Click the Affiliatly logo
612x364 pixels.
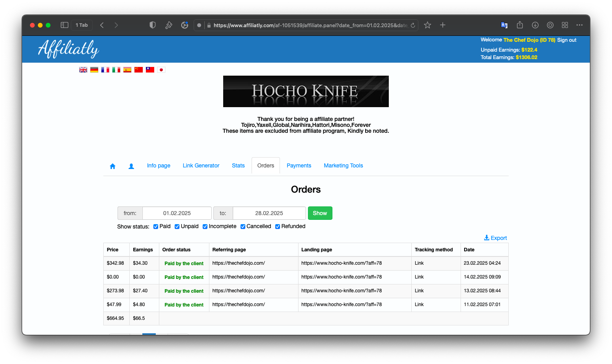[68, 49]
